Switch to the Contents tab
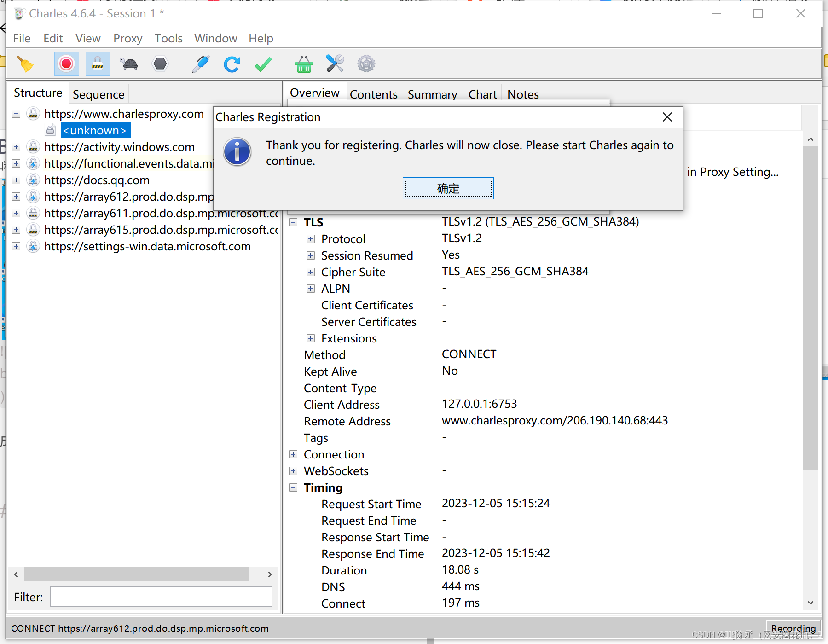The height and width of the screenshot is (644, 828). (374, 94)
